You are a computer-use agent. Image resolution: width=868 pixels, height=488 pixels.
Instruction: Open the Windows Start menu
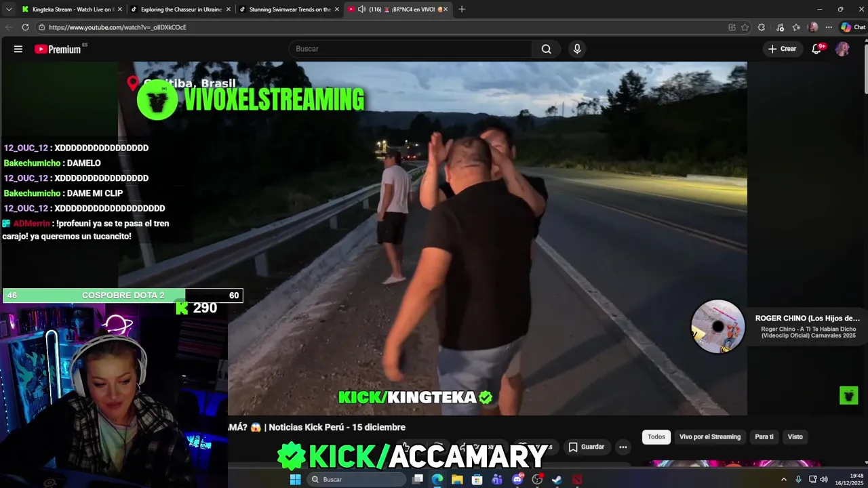coord(295,479)
